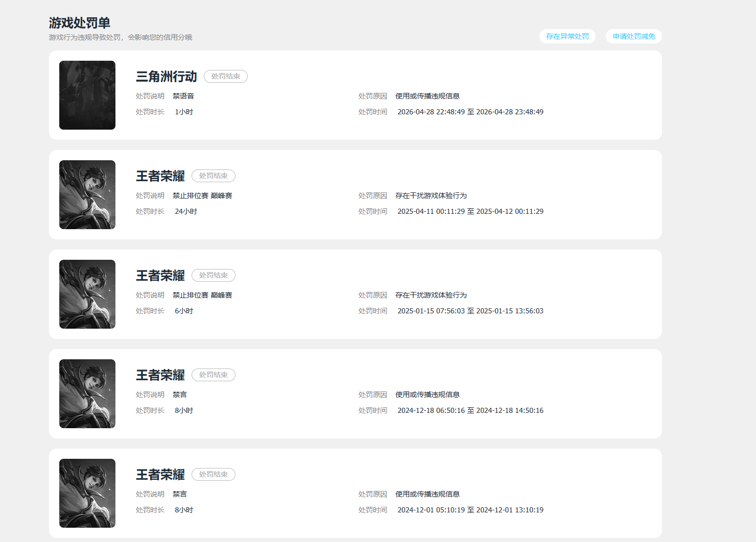Click 存在干扰游戏体验行为 on the 2025-01-15 card

coord(431,295)
